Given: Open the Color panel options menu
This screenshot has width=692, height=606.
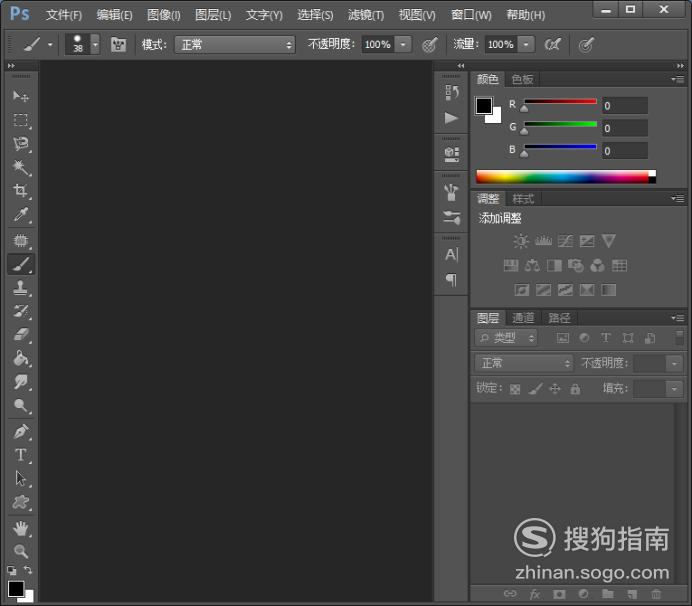Looking at the screenshot, I should (678, 79).
